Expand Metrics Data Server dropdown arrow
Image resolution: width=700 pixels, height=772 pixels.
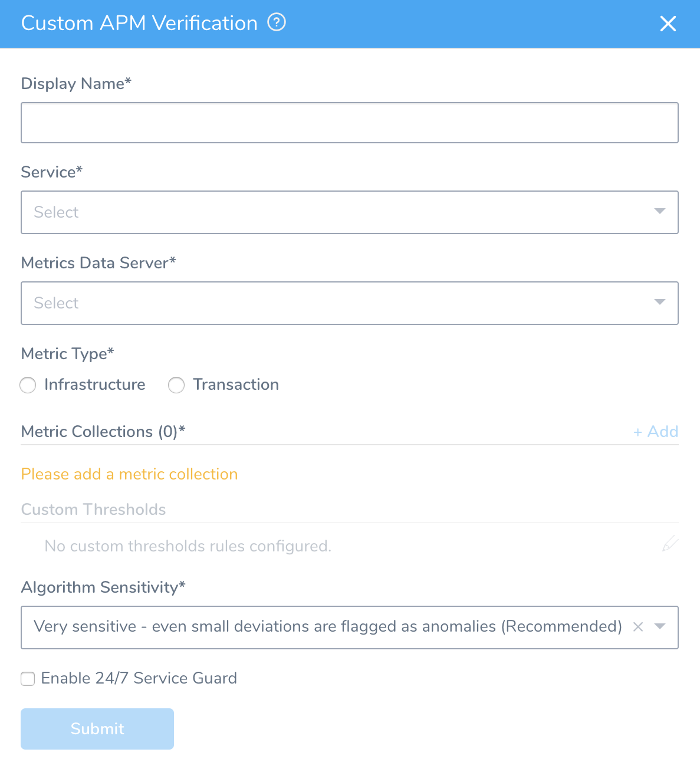click(x=660, y=302)
